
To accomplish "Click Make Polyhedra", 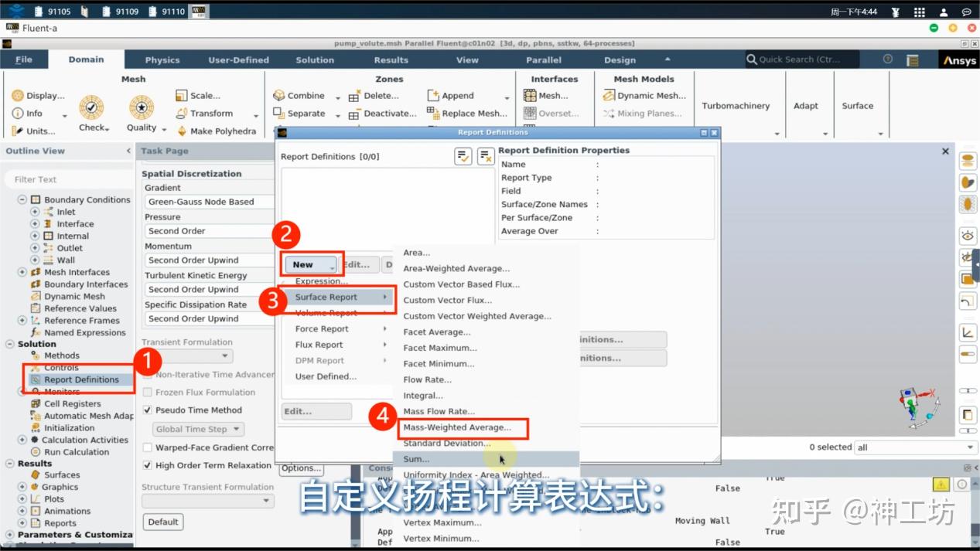I will [x=217, y=131].
